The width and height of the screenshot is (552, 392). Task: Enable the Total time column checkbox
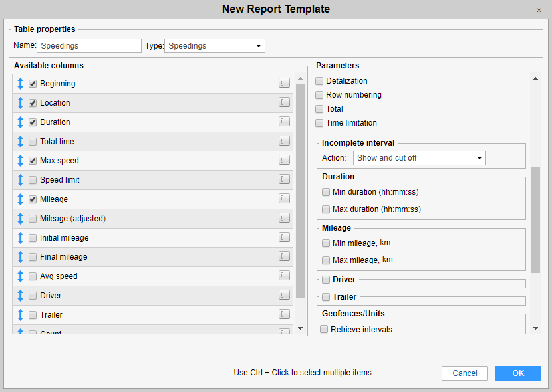click(33, 142)
